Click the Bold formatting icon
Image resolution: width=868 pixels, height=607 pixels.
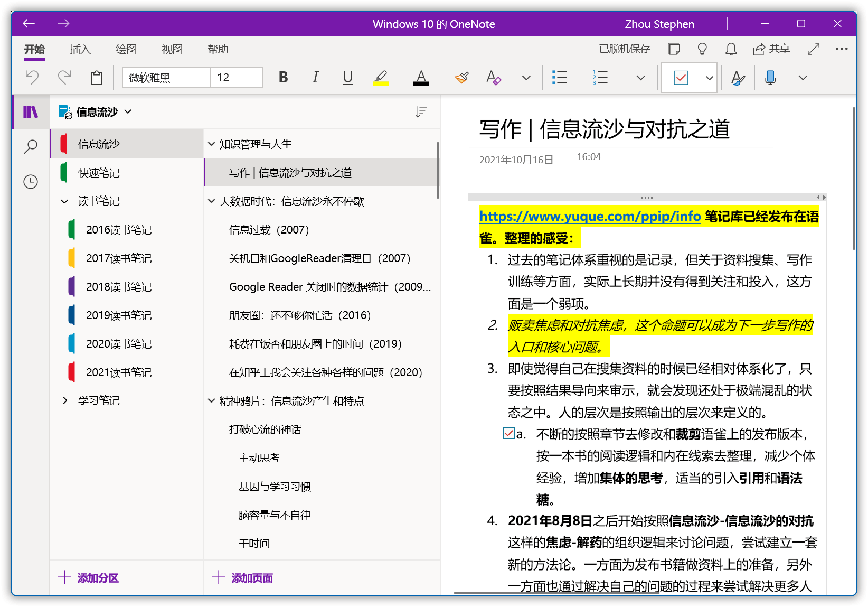(283, 78)
